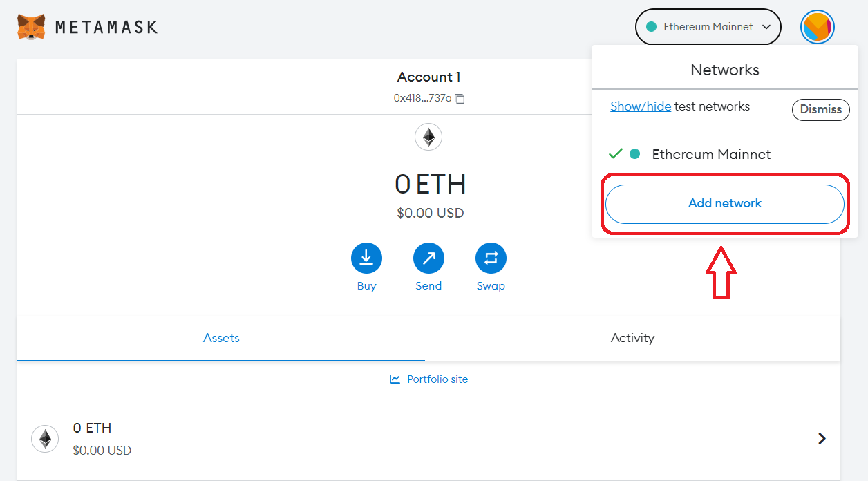Open the account avatar menu
This screenshot has width=868, height=481.
pos(817,28)
